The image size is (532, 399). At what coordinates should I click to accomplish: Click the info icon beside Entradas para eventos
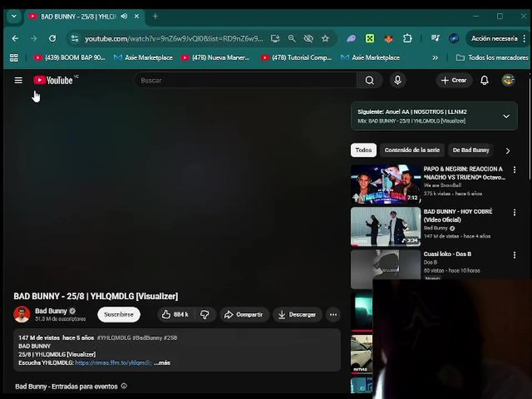[x=124, y=386]
